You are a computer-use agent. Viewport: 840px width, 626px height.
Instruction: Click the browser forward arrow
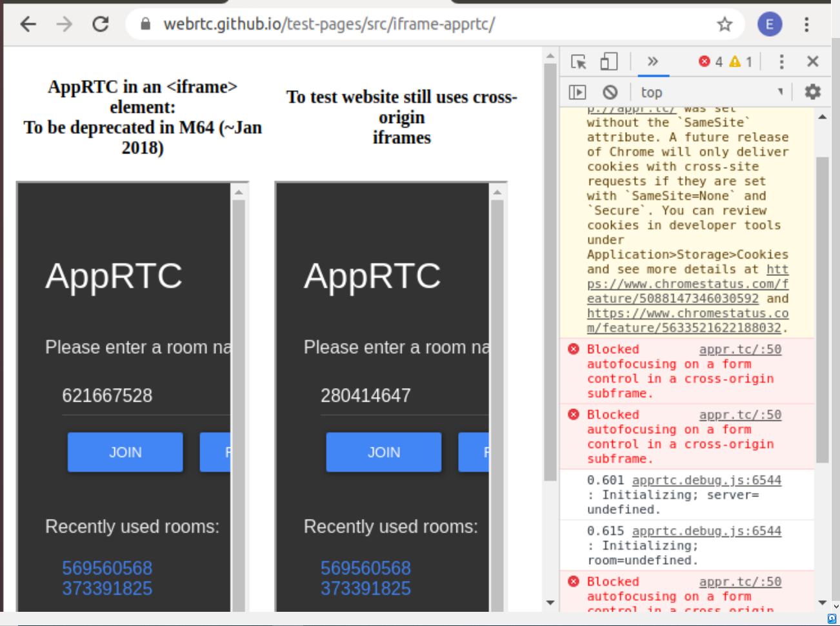pyautogui.click(x=65, y=24)
